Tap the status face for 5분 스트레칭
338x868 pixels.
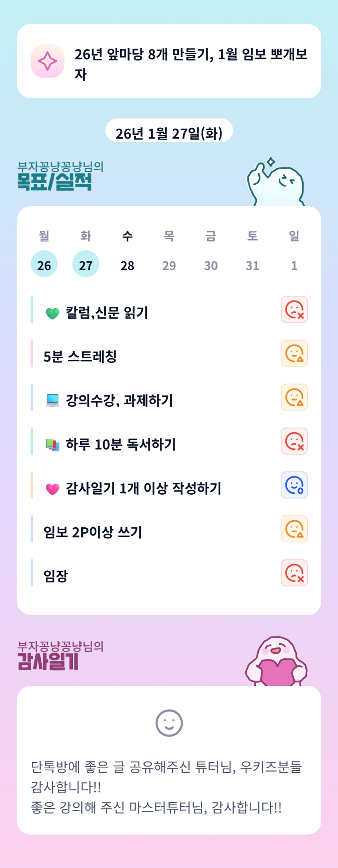(x=294, y=353)
